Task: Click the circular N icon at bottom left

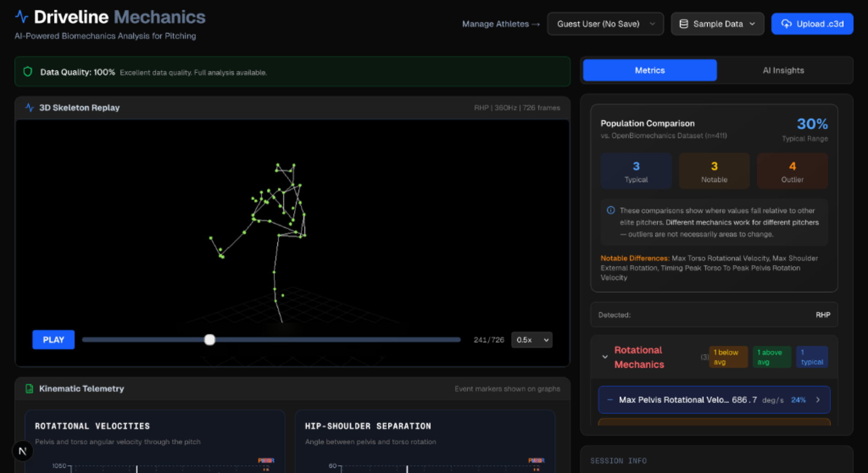Action: [x=22, y=450]
